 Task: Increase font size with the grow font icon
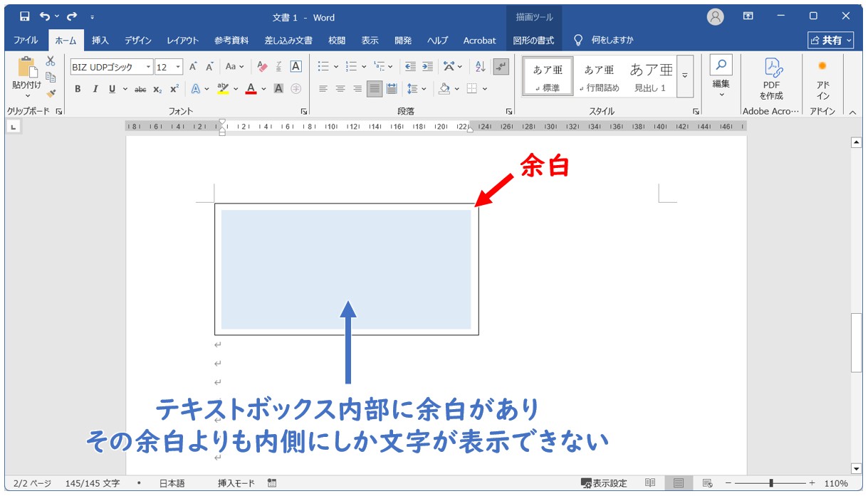pos(193,67)
